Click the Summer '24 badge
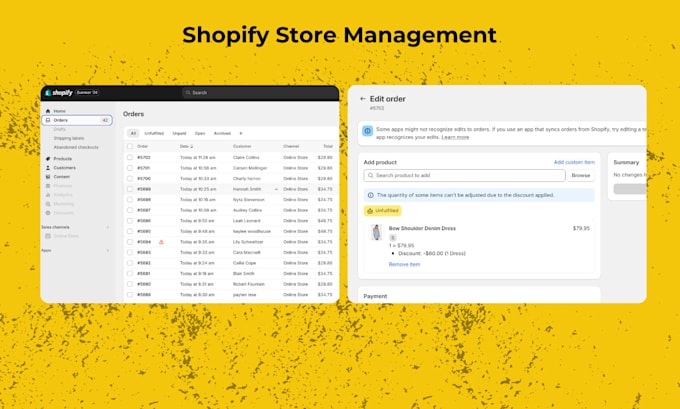Viewport: 680px width, 409px height. pyautogui.click(x=87, y=93)
